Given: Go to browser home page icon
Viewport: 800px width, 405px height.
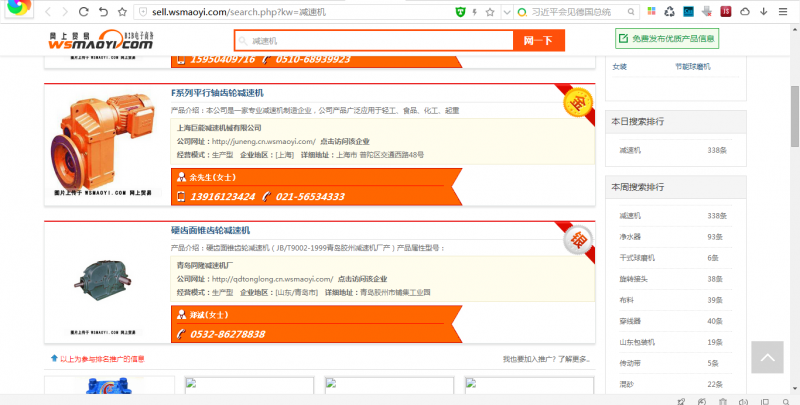Looking at the screenshot, I should [105, 13].
